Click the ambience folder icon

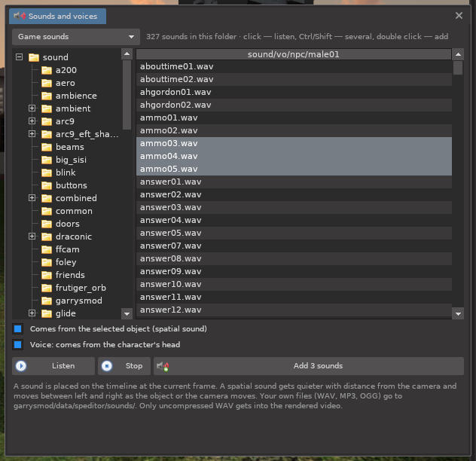pos(47,96)
